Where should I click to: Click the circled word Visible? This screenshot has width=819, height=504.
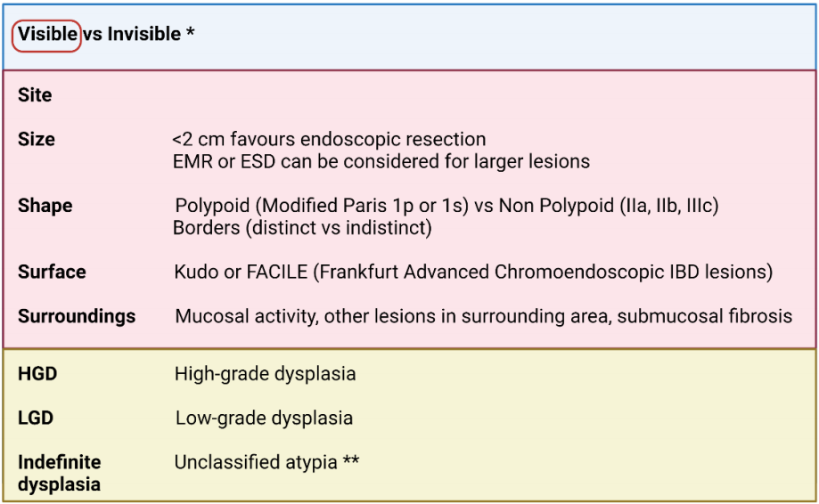pos(47,35)
